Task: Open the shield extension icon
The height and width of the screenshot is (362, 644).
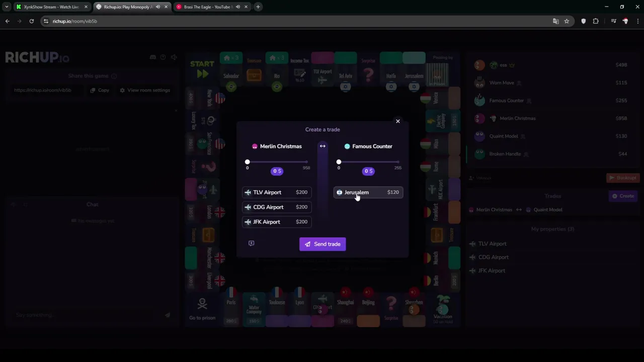Action: click(583, 21)
